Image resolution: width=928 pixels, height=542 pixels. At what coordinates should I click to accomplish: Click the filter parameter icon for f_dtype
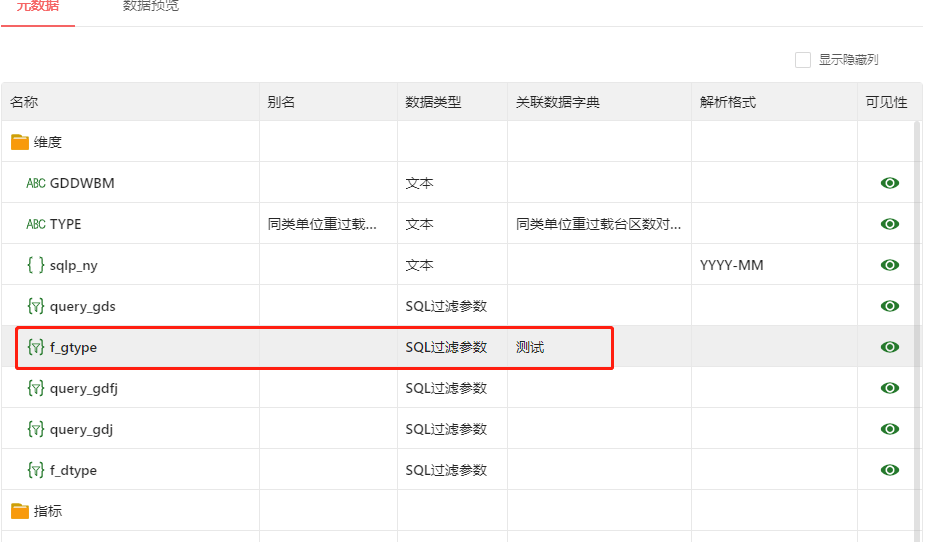point(36,470)
